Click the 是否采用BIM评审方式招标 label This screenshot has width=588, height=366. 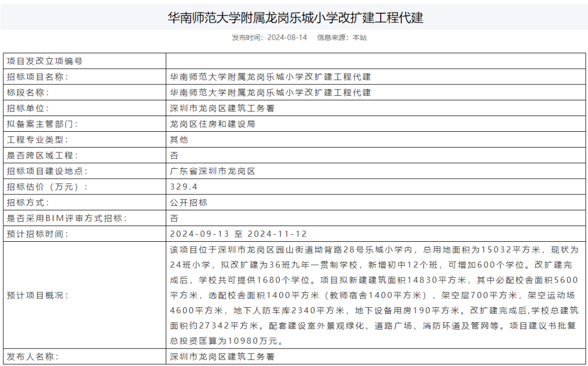coord(67,218)
